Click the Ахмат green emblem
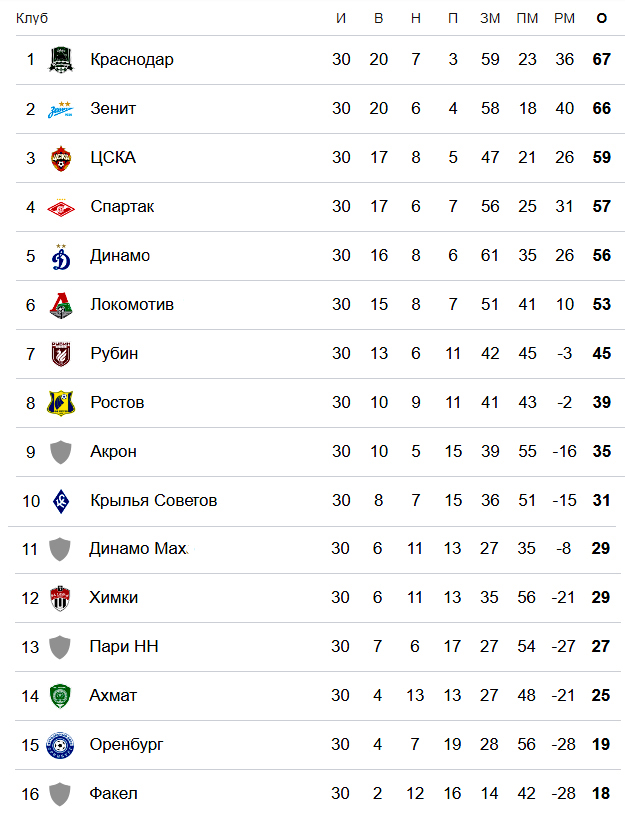 tap(60, 696)
